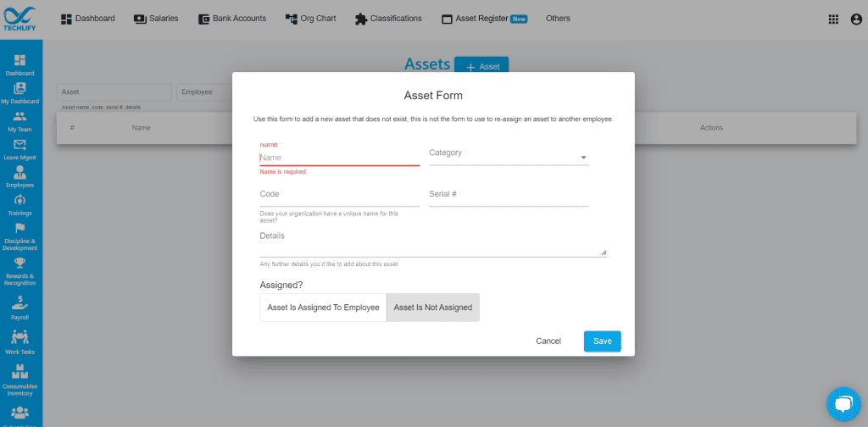
Task: Open Payroll in the sidebar
Action: point(20,308)
